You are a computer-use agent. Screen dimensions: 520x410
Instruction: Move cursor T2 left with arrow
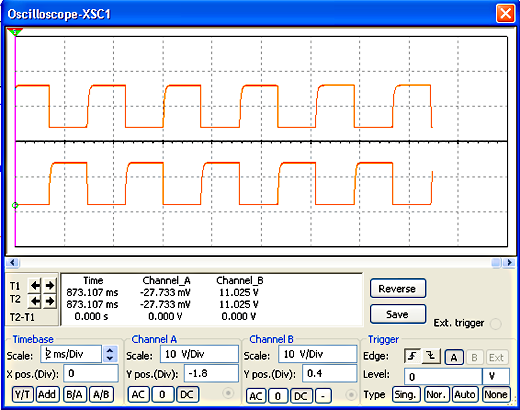tap(35, 302)
